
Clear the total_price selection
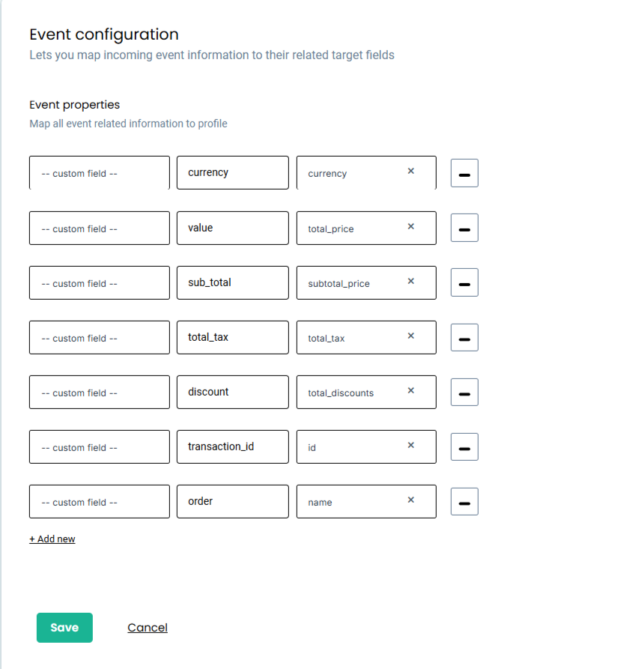tap(410, 226)
